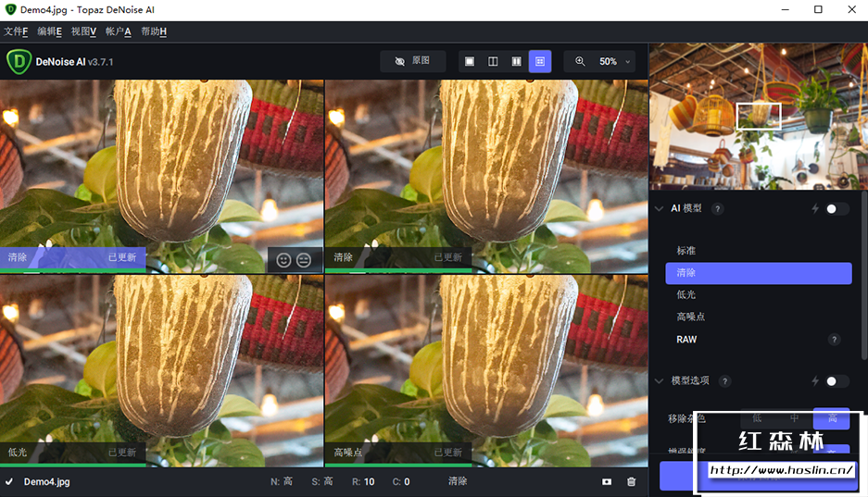The width and height of the screenshot is (868, 497).
Task: Open help for the RAW model
Action: (x=835, y=340)
